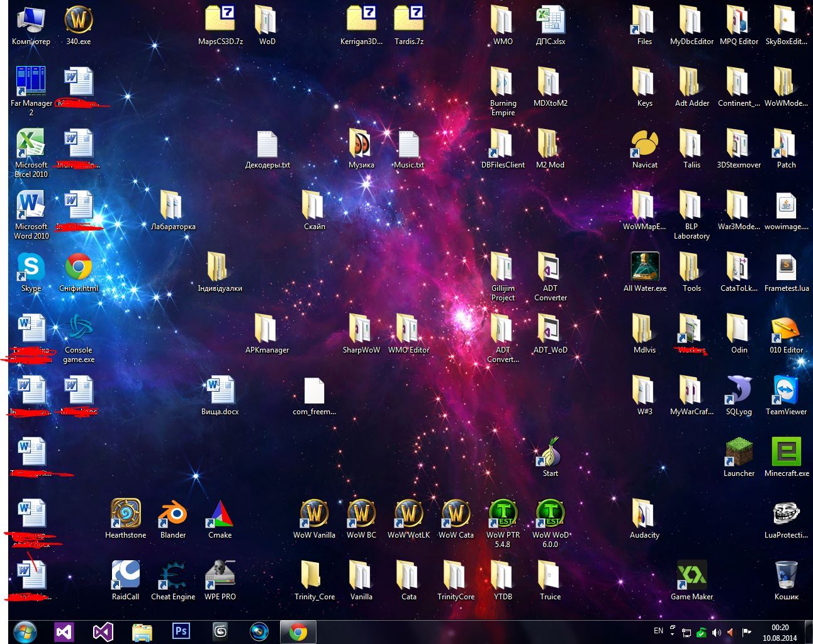Select the SQLyog shortcut
This screenshot has width=813, height=644.
(739, 391)
